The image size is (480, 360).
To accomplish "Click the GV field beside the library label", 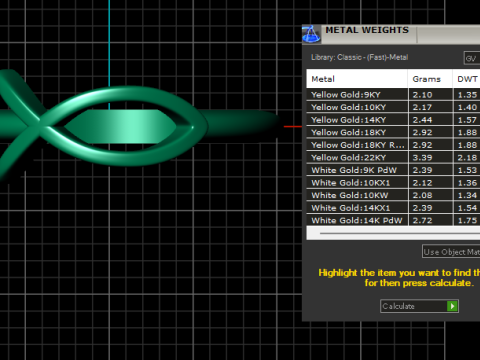I will (x=472, y=58).
